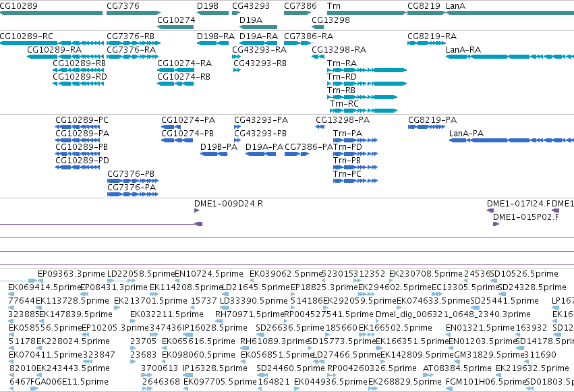Click the Trn gene label
Viewport: 574px width, 392px height.
(x=333, y=6)
